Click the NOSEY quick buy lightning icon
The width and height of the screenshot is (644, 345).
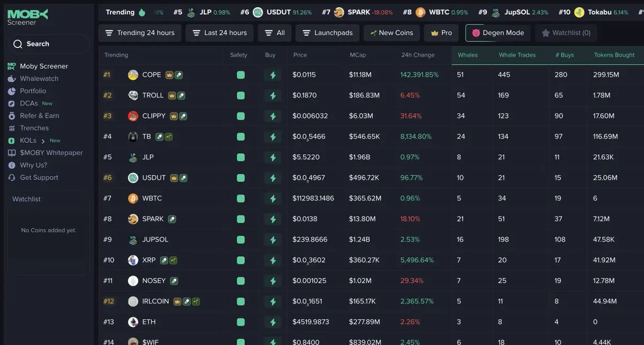point(273,281)
